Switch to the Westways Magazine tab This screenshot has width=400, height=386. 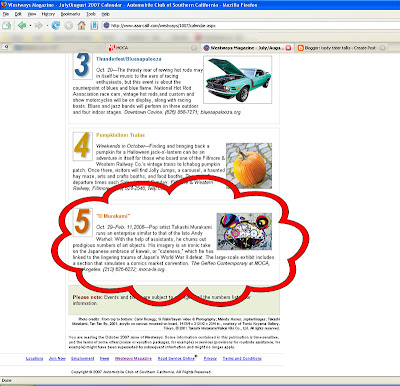pyautogui.click(x=247, y=48)
